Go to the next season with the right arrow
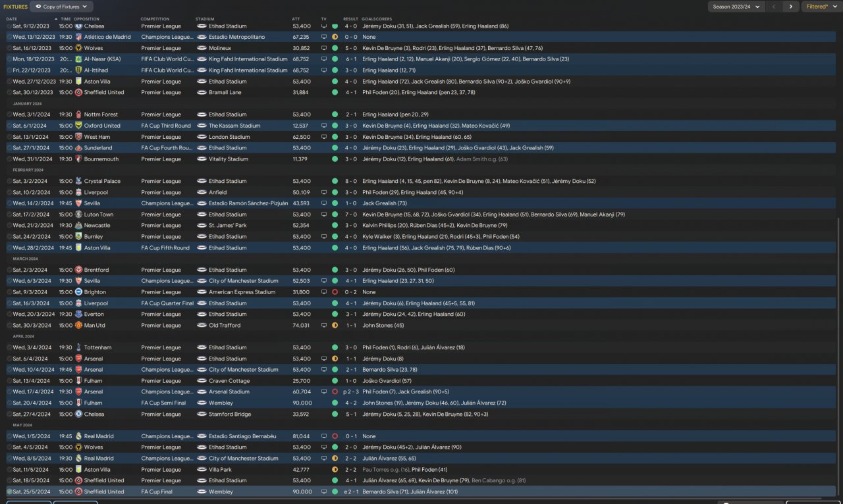Screen dimensions: 843x504 point(791,7)
